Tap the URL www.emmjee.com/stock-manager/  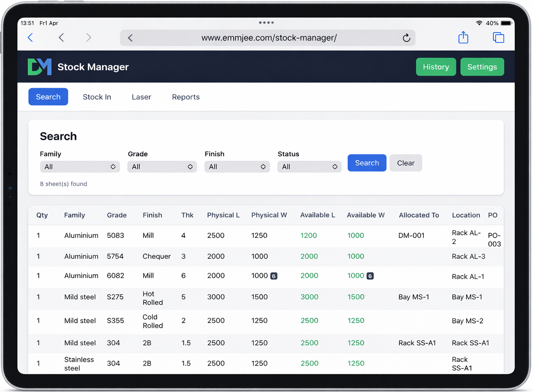pyautogui.click(x=269, y=38)
